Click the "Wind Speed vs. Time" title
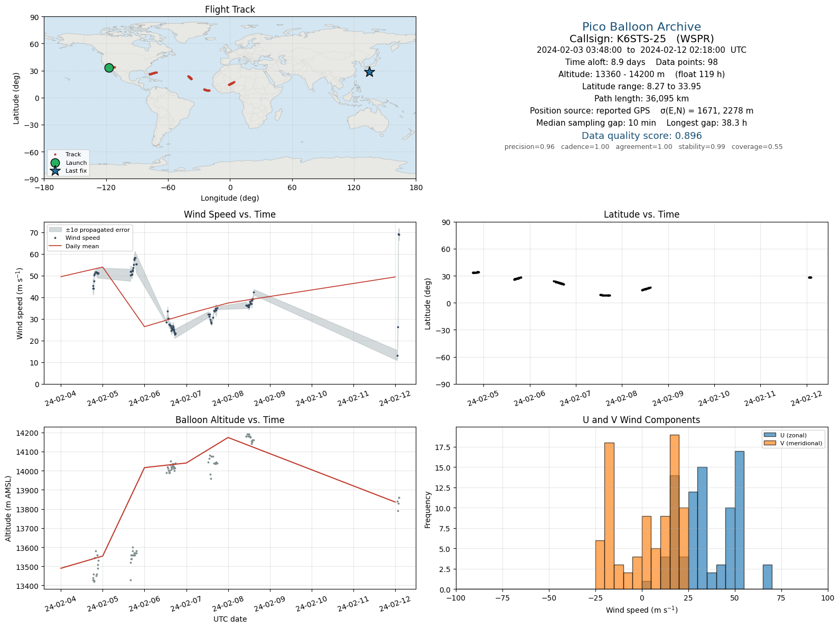Image resolution: width=840 pixels, height=628 pixels. [230, 214]
